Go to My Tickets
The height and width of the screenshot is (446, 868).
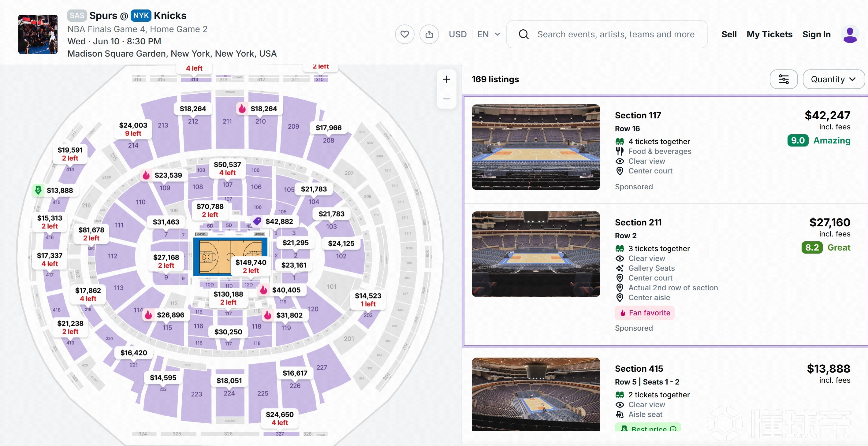coord(769,34)
